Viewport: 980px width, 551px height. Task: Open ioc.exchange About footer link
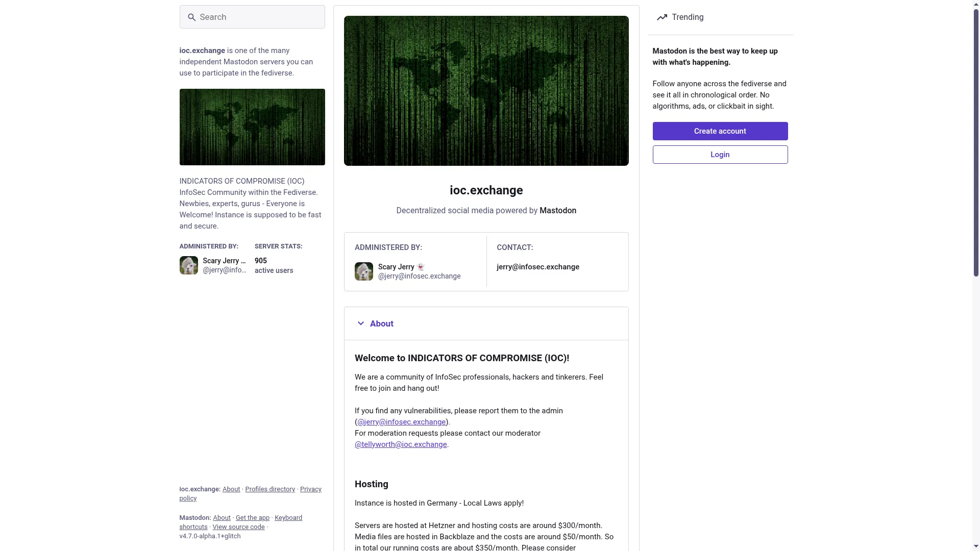(231, 489)
